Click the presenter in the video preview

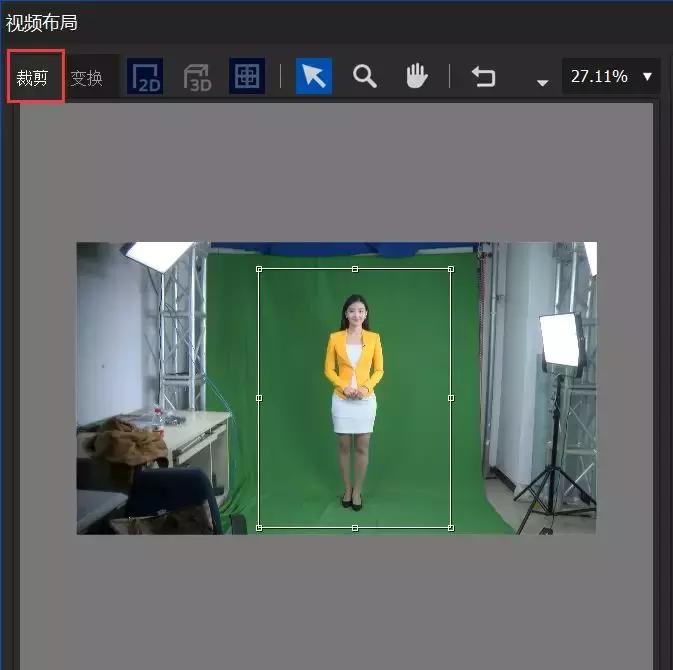click(x=354, y=402)
